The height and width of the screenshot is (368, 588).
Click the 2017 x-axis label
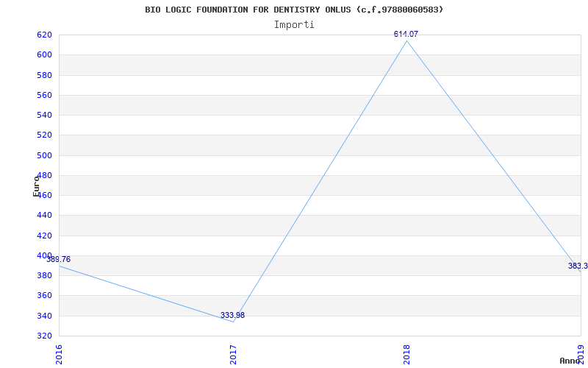pyautogui.click(x=233, y=355)
